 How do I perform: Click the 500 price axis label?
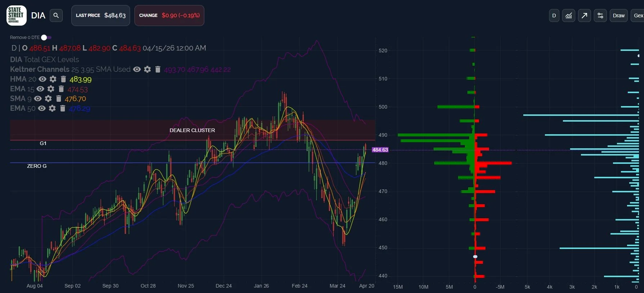click(x=383, y=107)
